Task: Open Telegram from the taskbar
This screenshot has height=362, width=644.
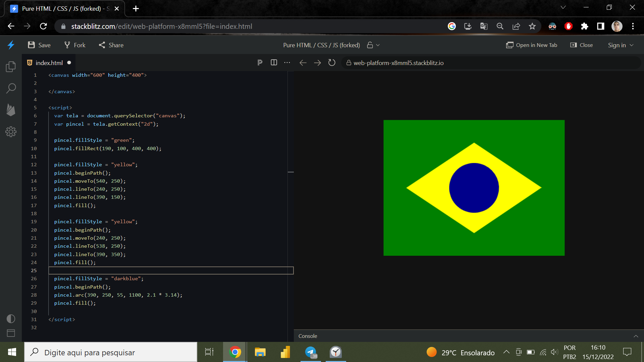Action: tap(311, 352)
